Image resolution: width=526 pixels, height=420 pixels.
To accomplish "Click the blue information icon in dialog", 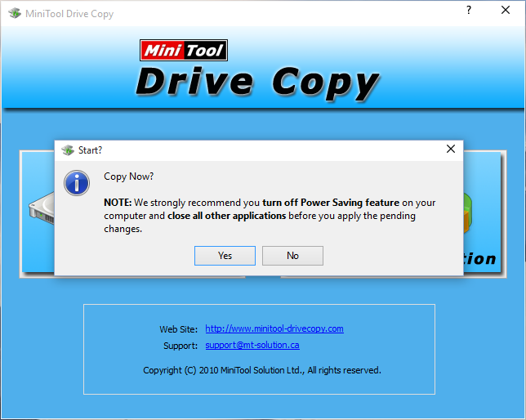I will (x=77, y=183).
